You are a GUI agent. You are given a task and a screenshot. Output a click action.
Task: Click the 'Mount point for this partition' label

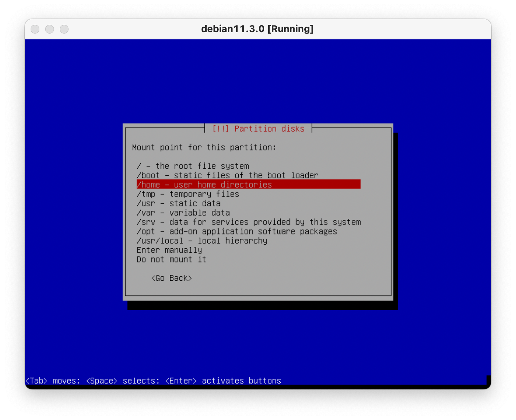point(204,148)
